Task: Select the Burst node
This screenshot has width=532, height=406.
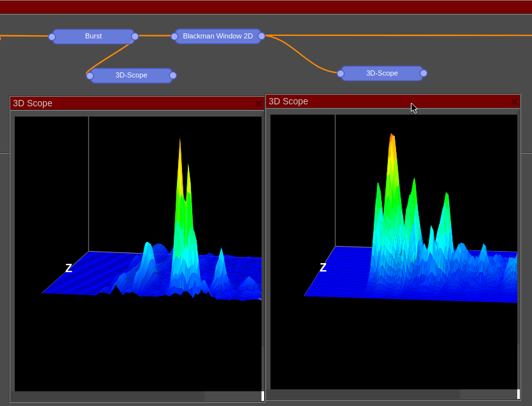Action: pos(93,37)
